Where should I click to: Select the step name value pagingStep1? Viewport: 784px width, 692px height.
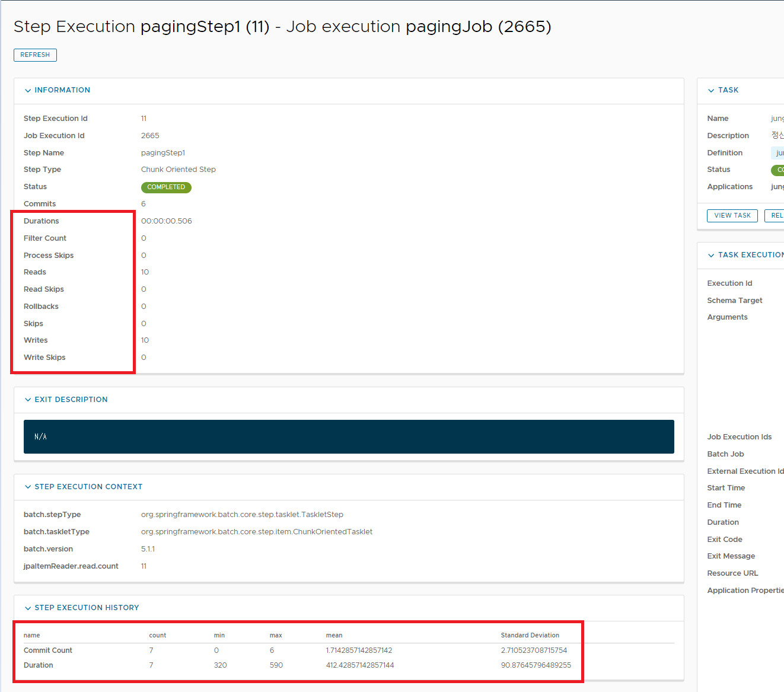pyautogui.click(x=163, y=153)
